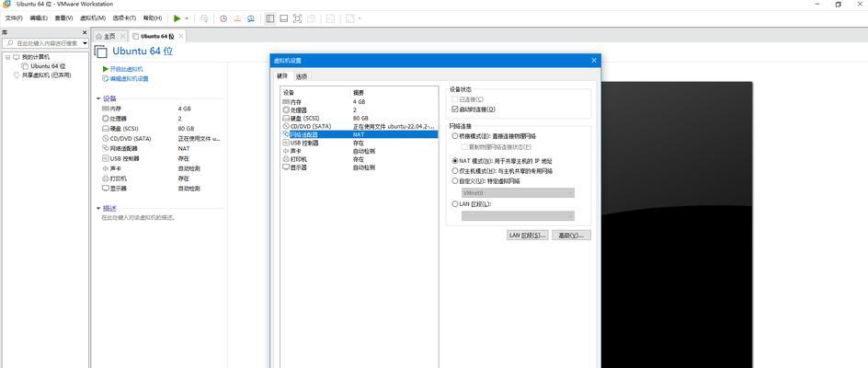Click 网络适配器 in the main window devices
868x368 pixels.
pos(123,148)
